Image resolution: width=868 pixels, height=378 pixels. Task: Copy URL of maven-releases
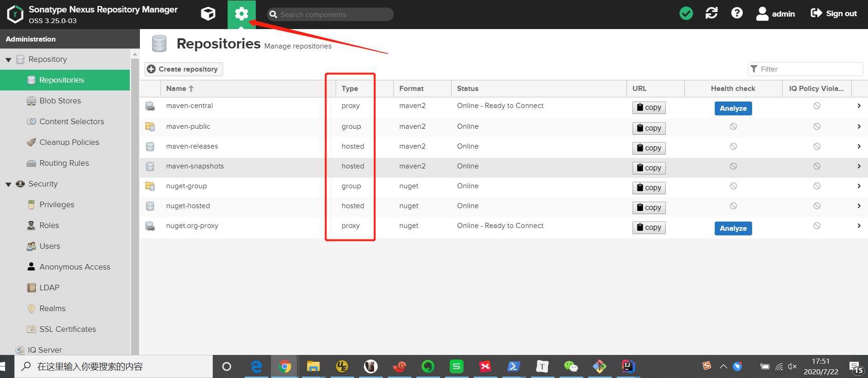click(649, 148)
